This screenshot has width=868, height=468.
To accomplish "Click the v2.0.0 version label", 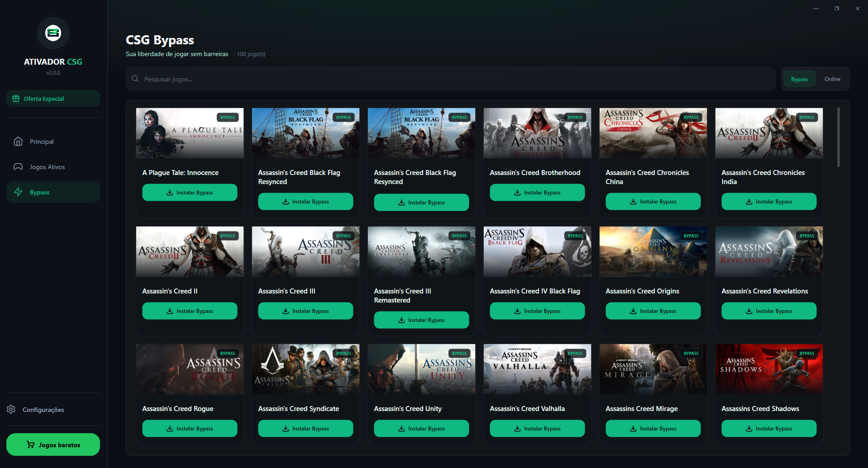I will [x=53, y=73].
